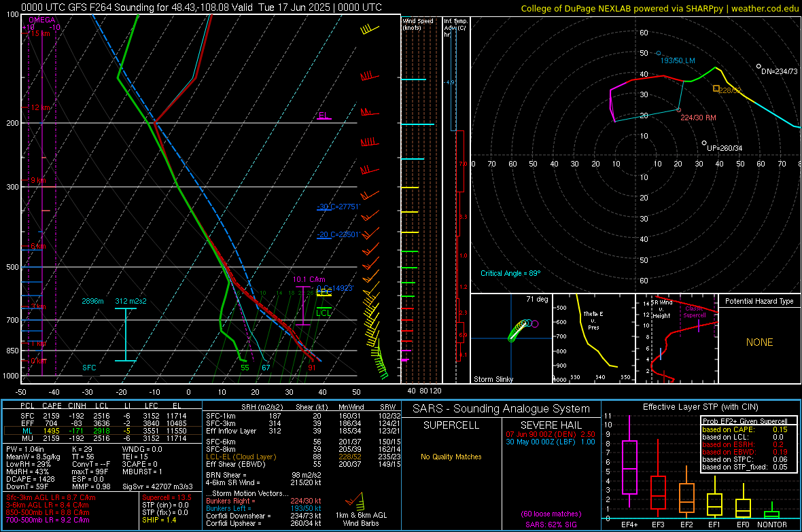Click the 'SFC-1km' shear row
802x532 pixels.
pos(303,416)
